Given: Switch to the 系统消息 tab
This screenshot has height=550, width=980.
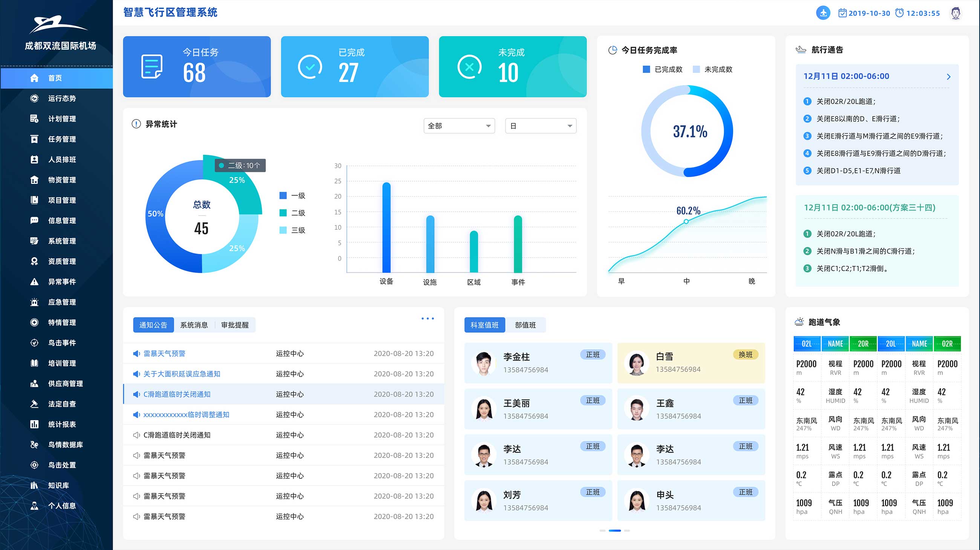Looking at the screenshot, I should (x=194, y=325).
